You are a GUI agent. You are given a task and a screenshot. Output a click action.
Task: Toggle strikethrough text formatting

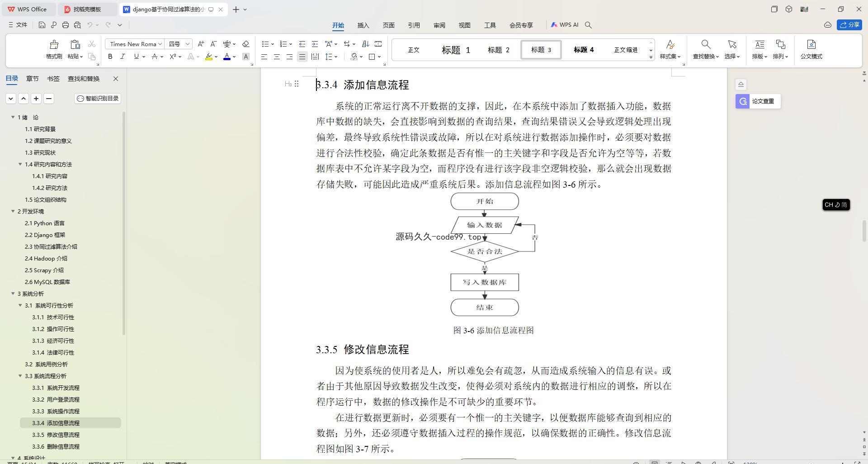point(155,57)
